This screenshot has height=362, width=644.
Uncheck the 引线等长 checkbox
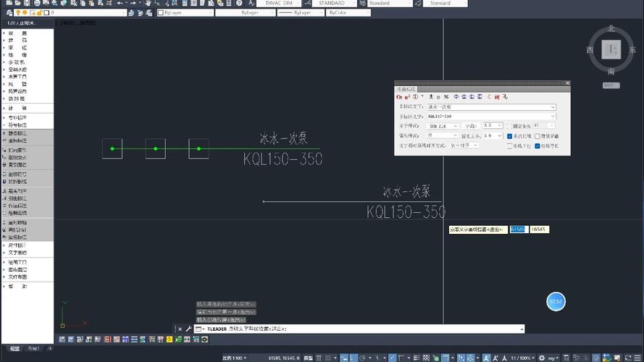pyautogui.click(x=537, y=146)
